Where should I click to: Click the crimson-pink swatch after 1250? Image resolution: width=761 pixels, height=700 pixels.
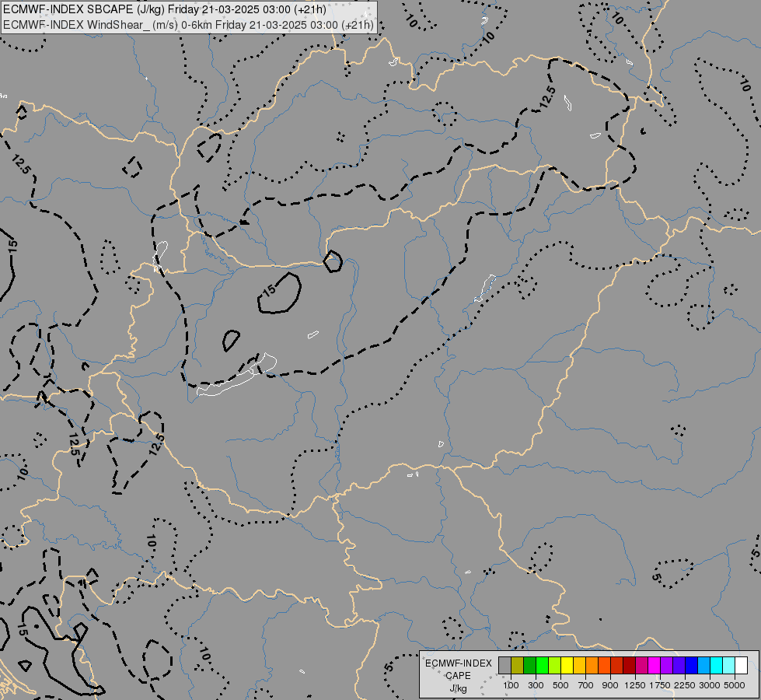[x=641, y=665]
